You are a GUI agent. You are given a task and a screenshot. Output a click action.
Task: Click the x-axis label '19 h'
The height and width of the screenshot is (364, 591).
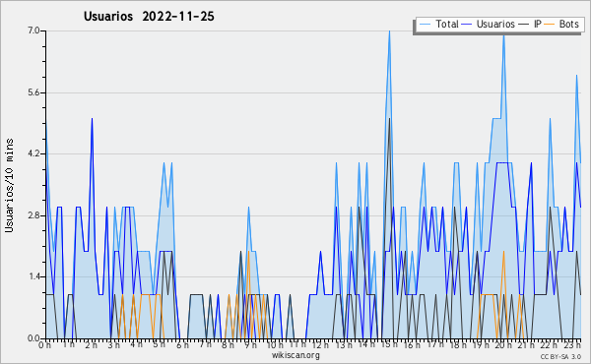[x=481, y=345]
